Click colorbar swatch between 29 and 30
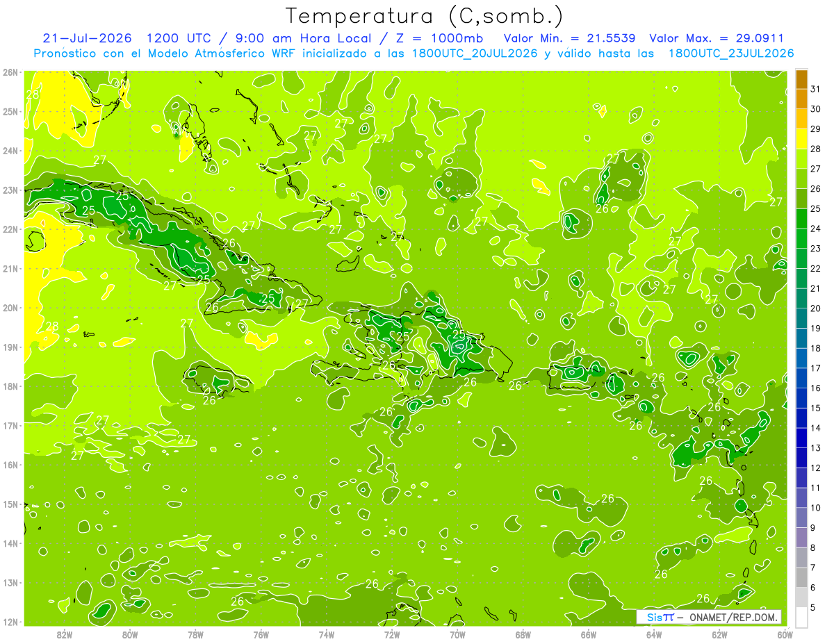This screenshot has width=834, height=644. click(801, 119)
